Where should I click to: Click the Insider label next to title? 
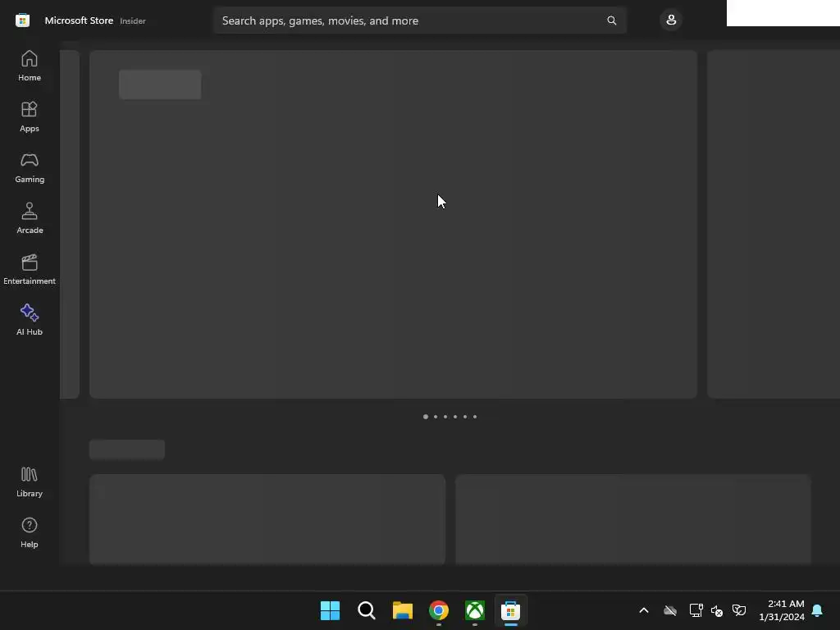click(x=133, y=21)
